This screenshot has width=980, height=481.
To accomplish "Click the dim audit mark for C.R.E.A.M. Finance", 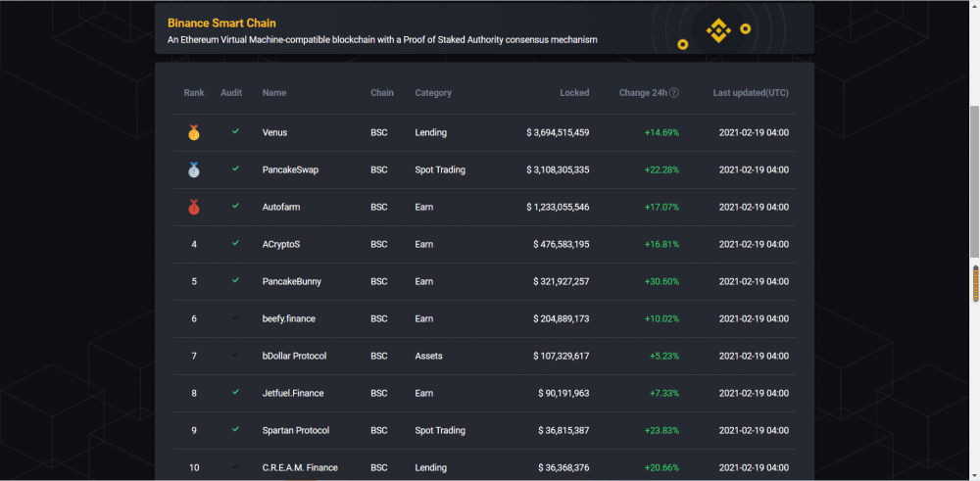I will [235, 466].
